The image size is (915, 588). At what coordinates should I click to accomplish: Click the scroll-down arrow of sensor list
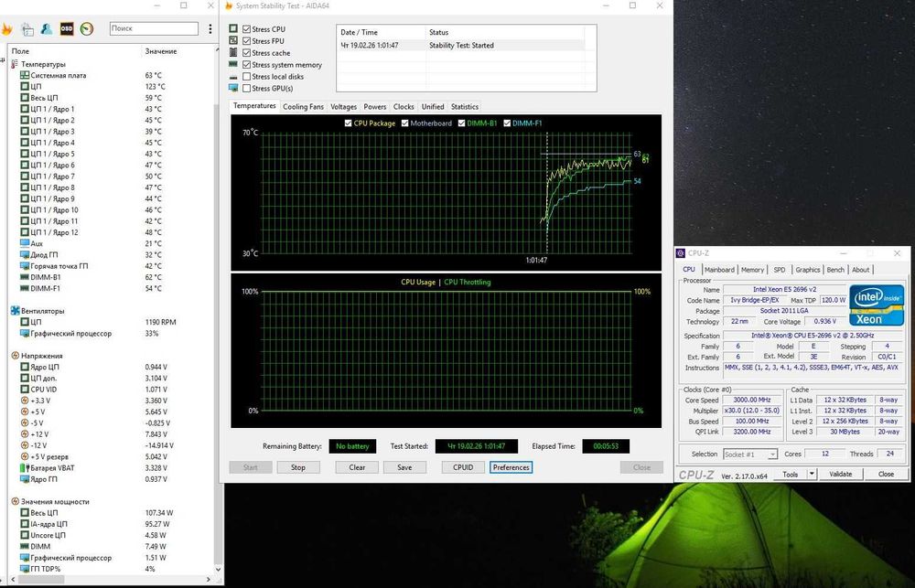coord(219,569)
